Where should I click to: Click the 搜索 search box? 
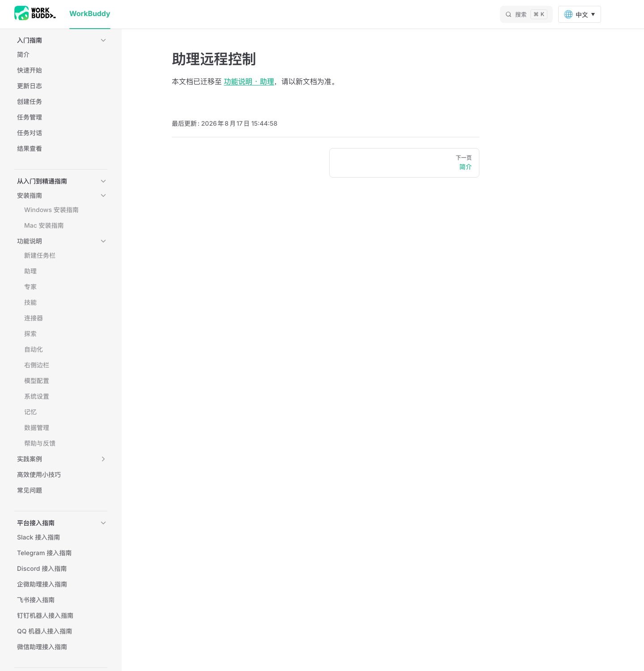point(526,14)
